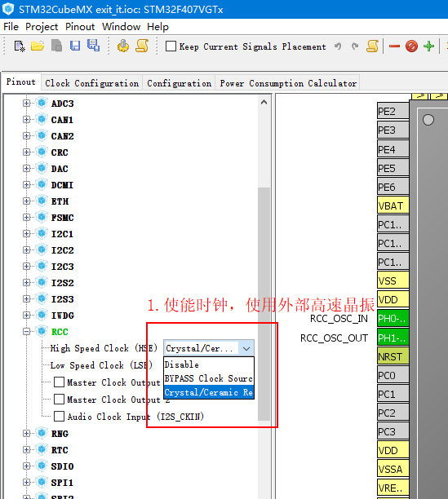
Task: Select the I2S3 tree item
Action: point(62,298)
